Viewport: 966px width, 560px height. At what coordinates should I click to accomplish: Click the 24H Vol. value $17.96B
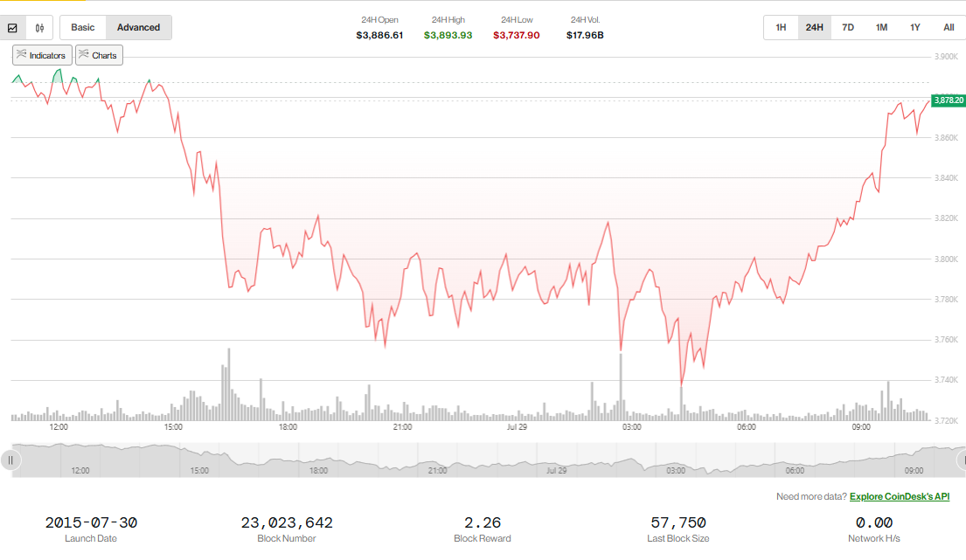pos(585,35)
